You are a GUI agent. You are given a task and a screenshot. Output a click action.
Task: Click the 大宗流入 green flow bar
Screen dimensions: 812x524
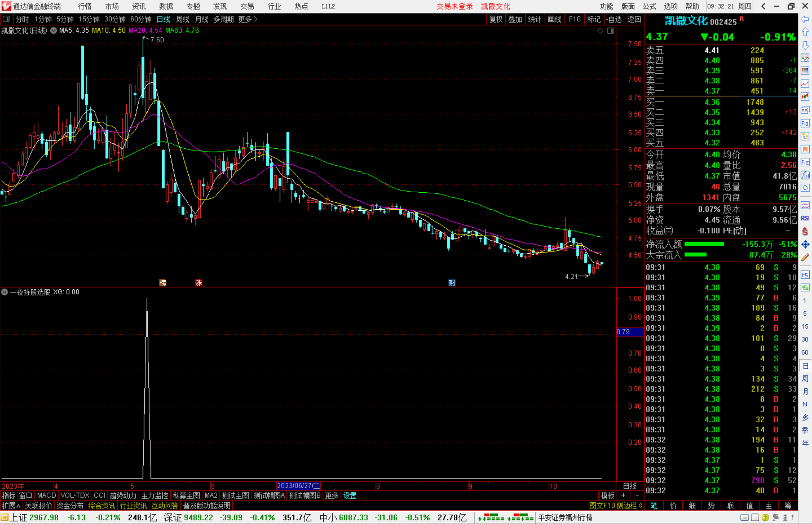click(x=695, y=255)
